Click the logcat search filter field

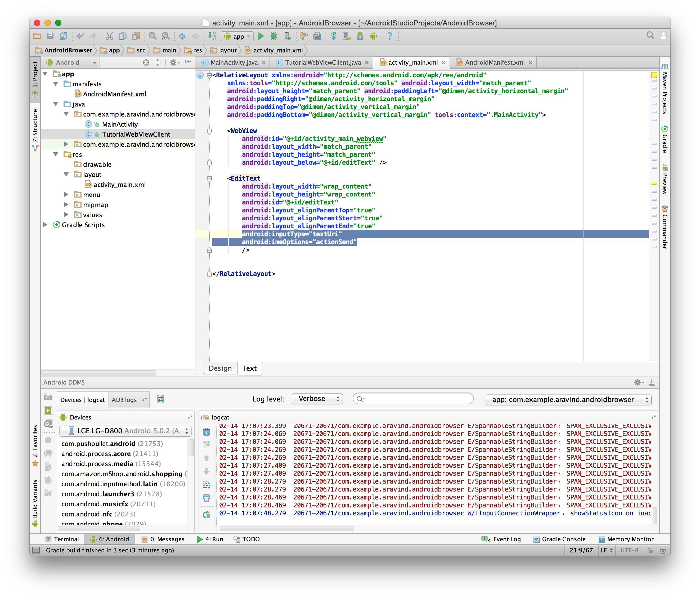pos(413,399)
